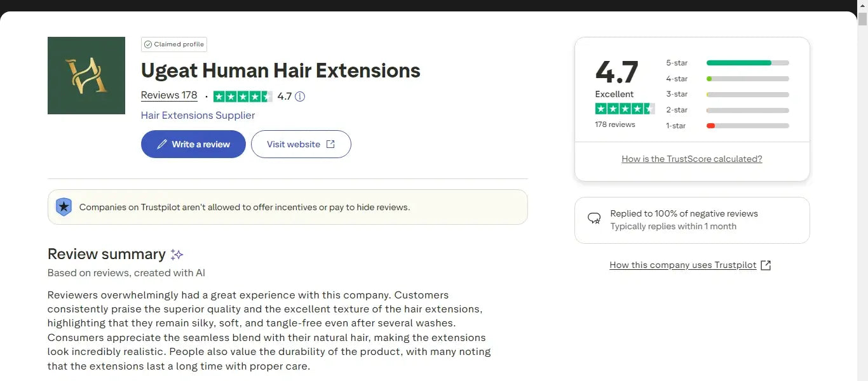Click the AI sparkle icon beside Review summary
The width and height of the screenshot is (868, 381).
tap(177, 255)
